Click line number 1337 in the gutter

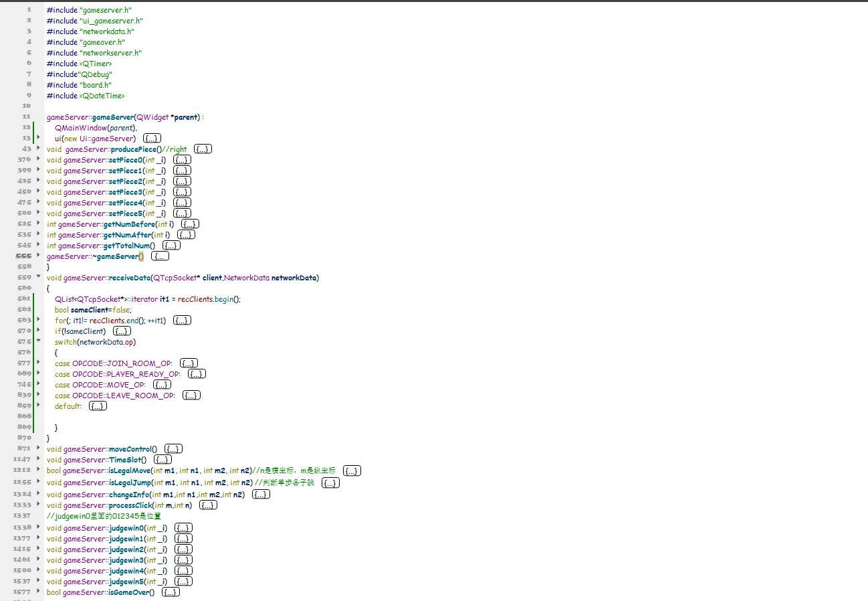pyautogui.click(x=22, y=516)
